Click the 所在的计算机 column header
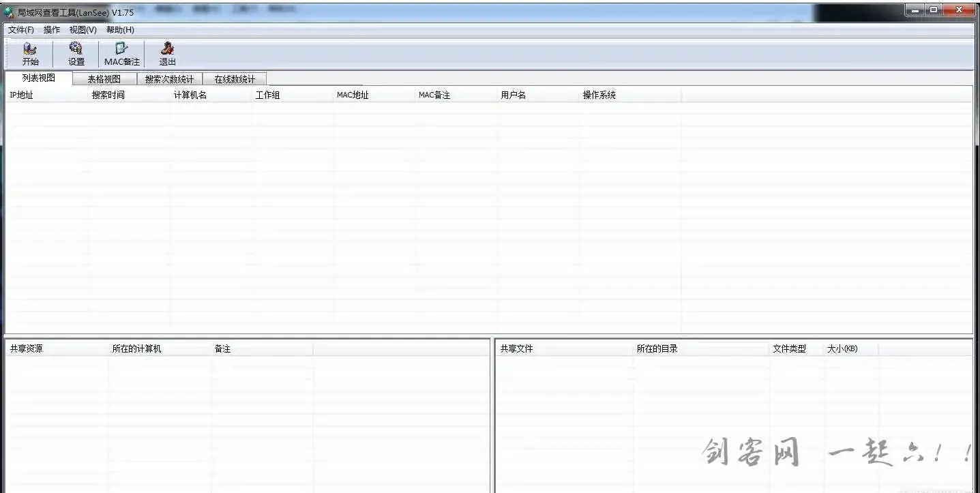This screenshot has height=493, width=980. pyautogui.click(x=160, y=348)
